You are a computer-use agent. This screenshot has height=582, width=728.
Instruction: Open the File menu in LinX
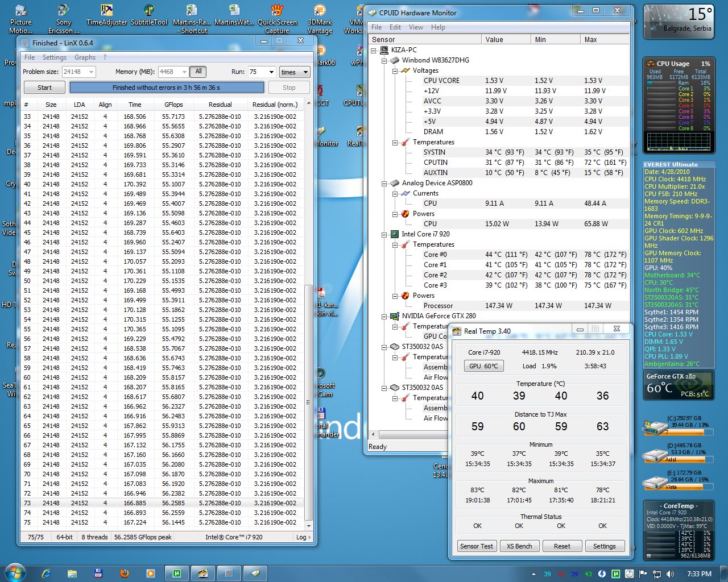[x=30, y=57]
